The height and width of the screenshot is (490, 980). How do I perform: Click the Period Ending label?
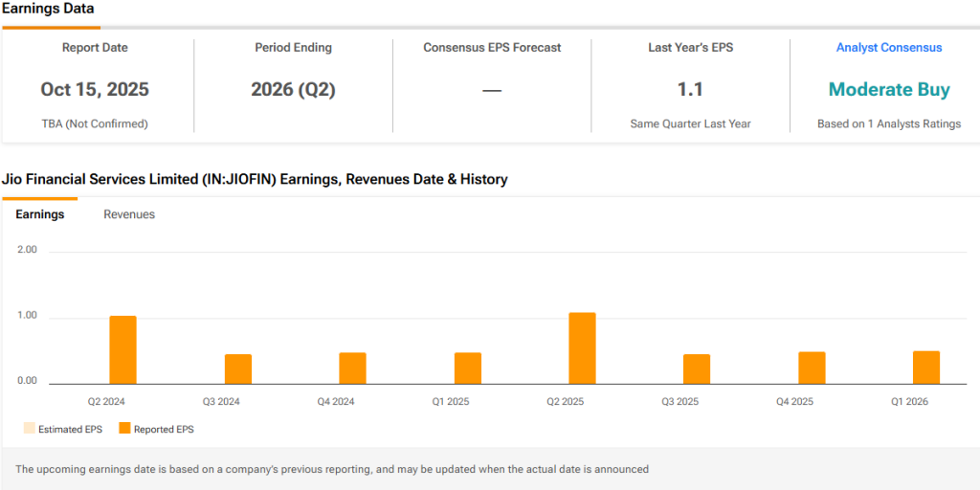(293, 48)
